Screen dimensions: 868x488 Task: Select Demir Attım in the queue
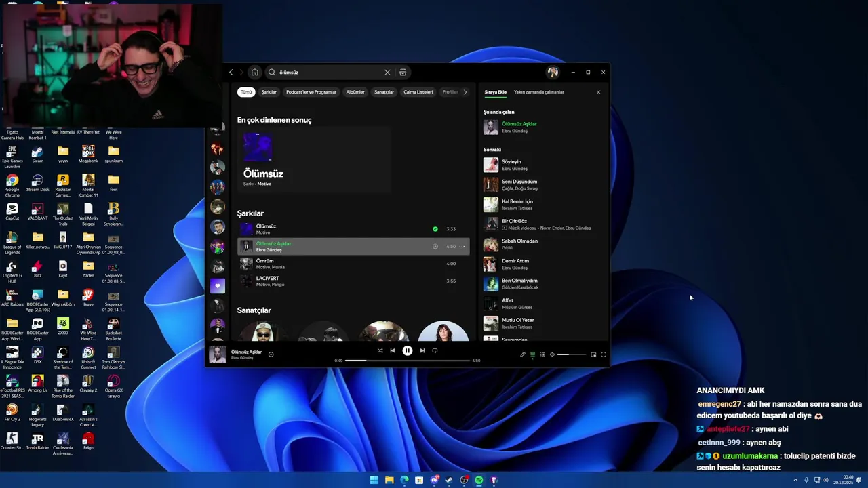[544, 264]
